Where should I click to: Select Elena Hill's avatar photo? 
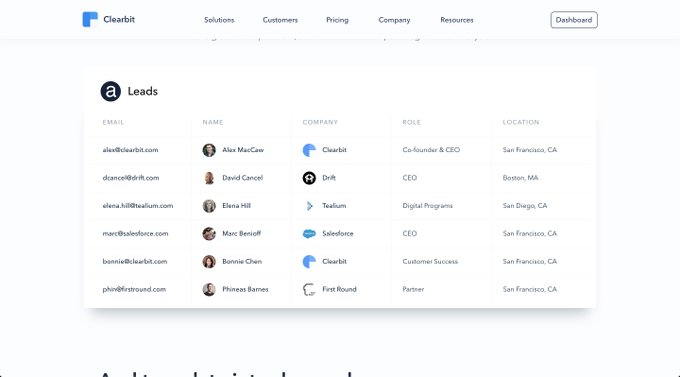coord(209,206)
